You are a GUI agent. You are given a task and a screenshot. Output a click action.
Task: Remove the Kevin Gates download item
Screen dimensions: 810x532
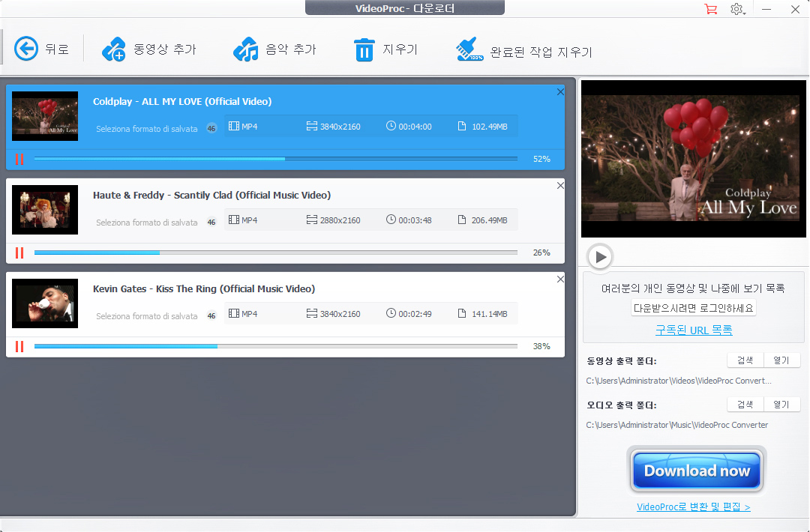pyautogui.click(x=560, y=279)
